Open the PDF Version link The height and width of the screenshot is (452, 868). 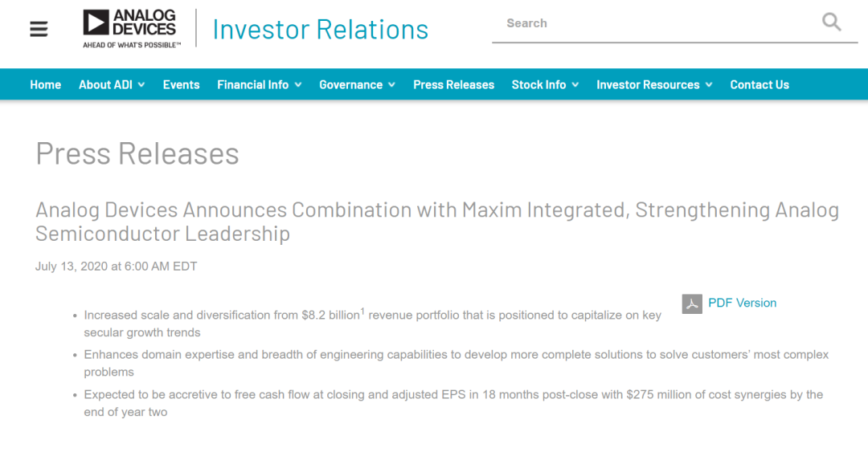point(743,303)
